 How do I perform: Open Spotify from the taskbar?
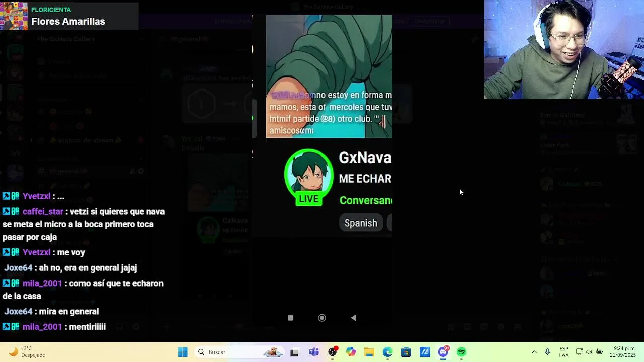[x=461, y=352]
